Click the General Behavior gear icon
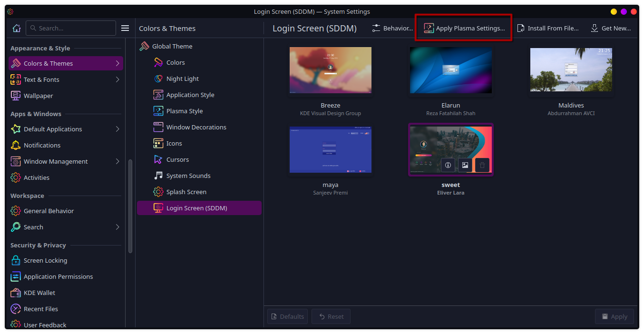644x334 pixels. tap(16, 211)
